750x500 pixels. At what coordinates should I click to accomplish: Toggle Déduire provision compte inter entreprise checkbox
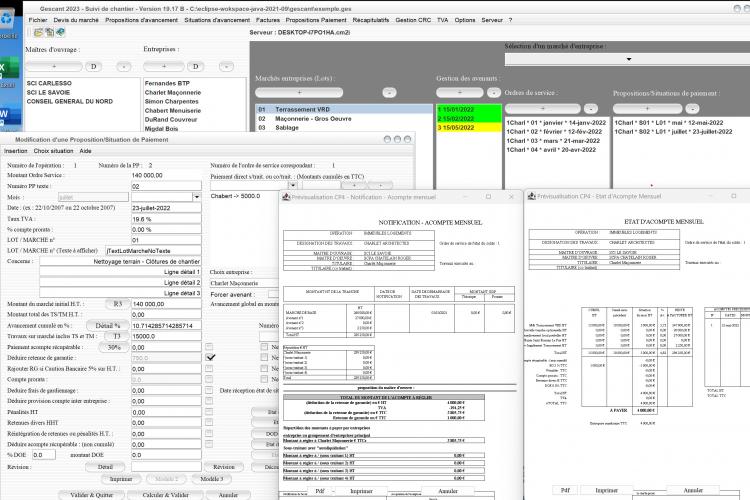[210, 401]
